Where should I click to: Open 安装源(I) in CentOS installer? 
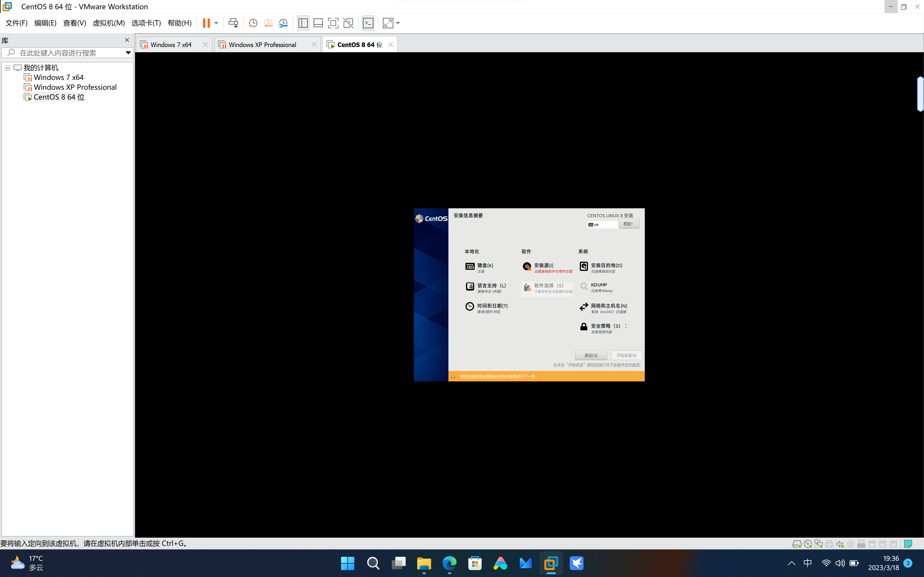(543, 266)
